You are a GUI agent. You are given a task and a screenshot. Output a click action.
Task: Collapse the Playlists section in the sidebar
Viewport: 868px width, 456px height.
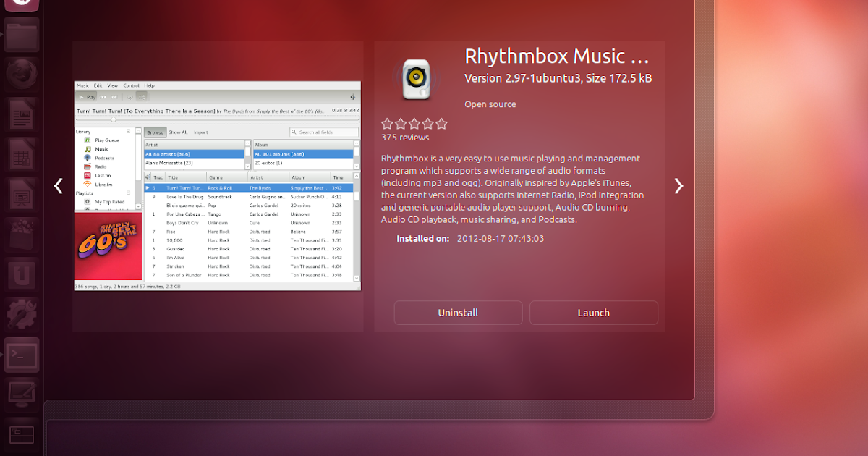(128, 192)
